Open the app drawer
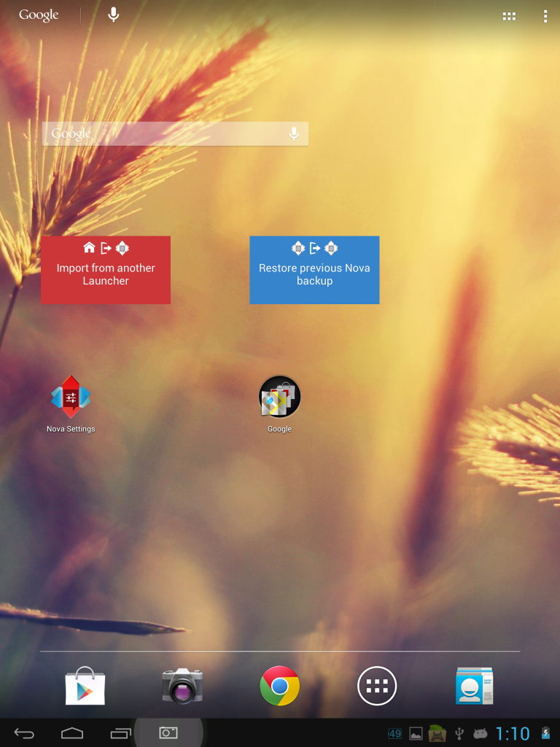 pos(377,686)
